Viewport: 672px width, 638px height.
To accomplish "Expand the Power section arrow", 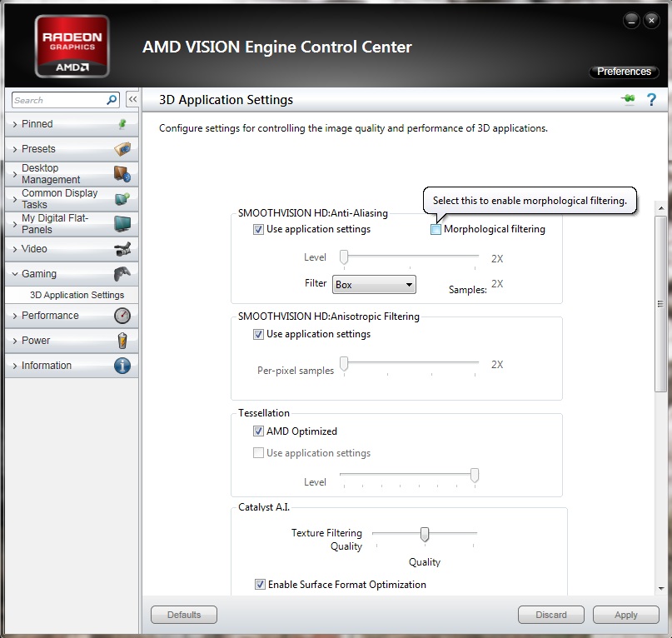I will click(x=15, y=341).
